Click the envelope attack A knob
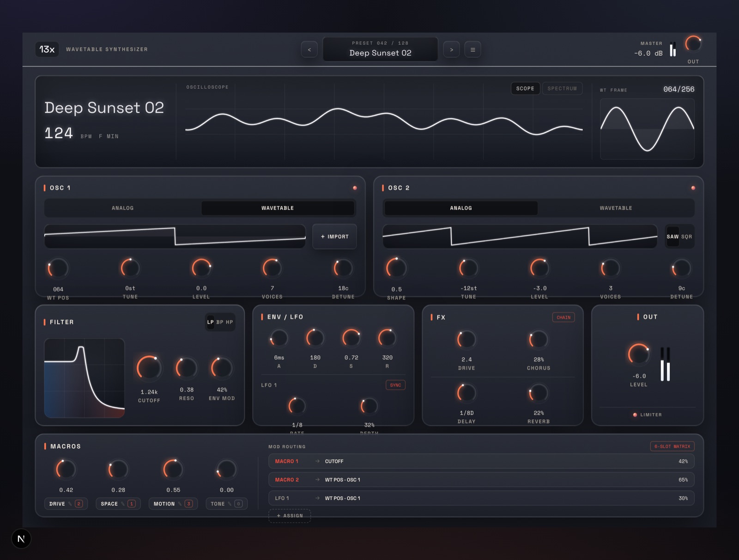Image resolution: width=739 pixels, height=560 pixels. point(279,339)
